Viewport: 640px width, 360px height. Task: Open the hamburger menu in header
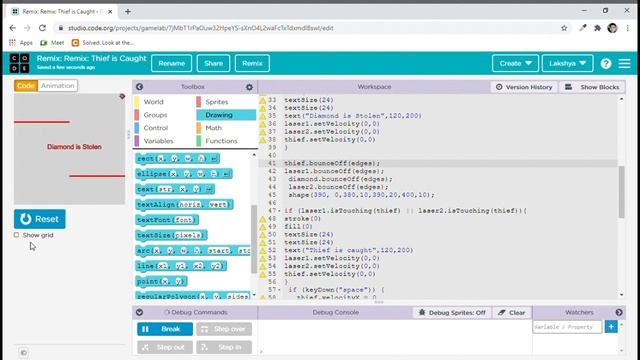pos(624,63)
